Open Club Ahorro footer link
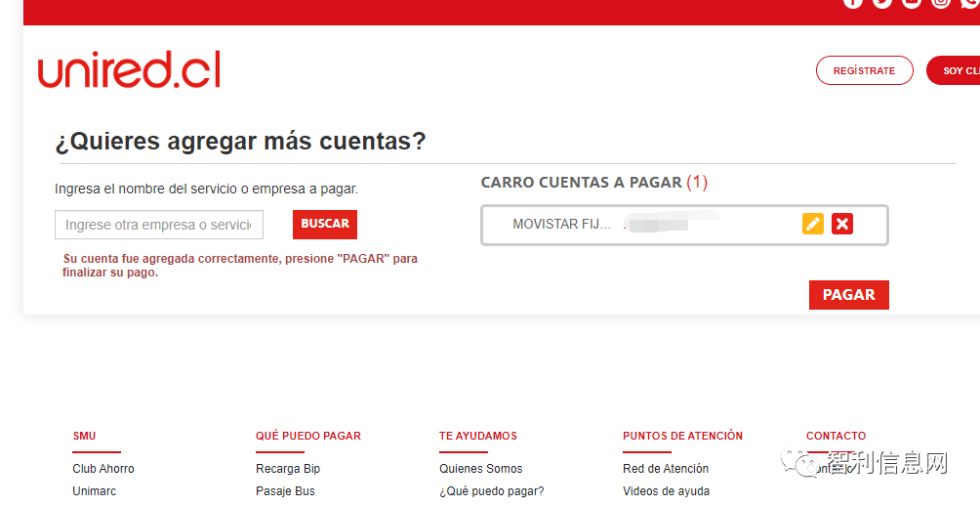The image size is (980, 506). tap(103, 469)
